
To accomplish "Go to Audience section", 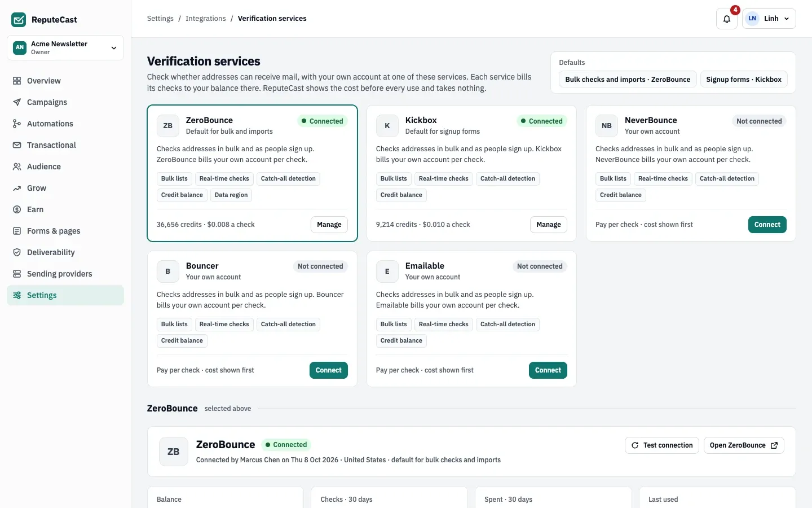I will click(65, 167).
